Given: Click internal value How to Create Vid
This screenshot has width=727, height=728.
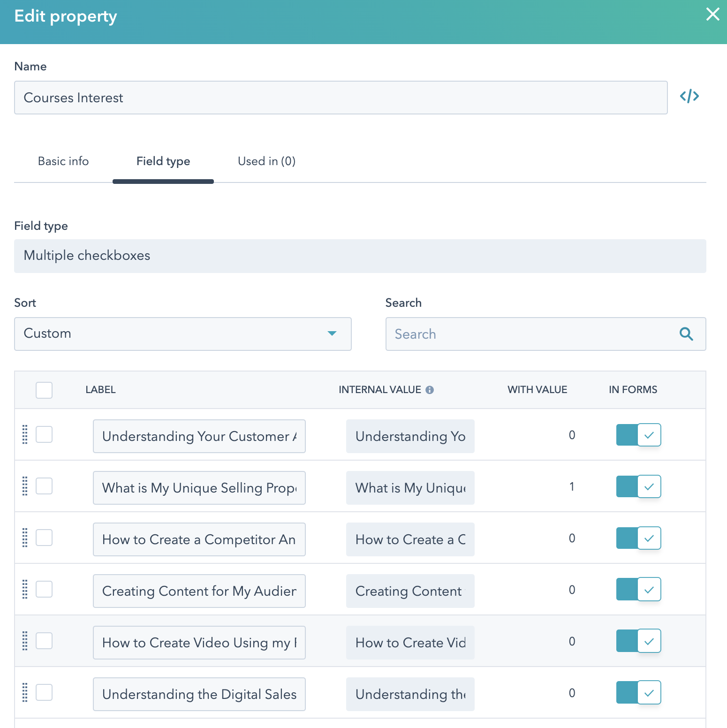Looking at the screenshot, I should point(410,643).
